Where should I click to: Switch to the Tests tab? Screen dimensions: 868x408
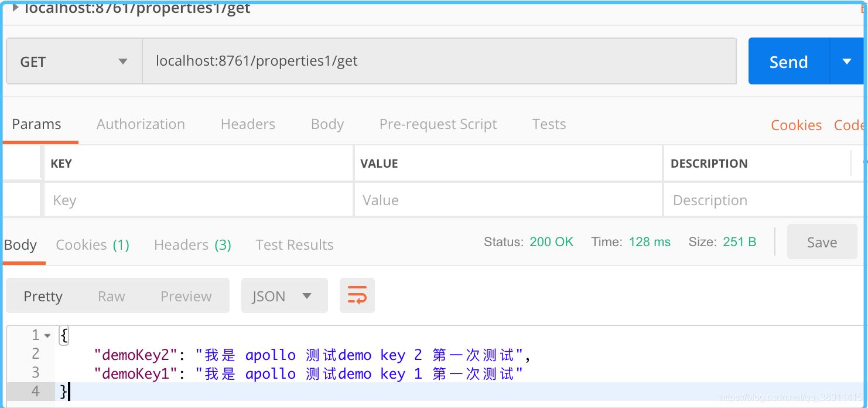pos(549,124)
